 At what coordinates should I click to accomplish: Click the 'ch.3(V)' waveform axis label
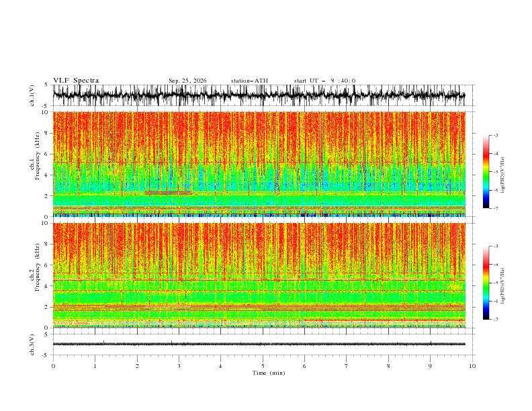32,345
